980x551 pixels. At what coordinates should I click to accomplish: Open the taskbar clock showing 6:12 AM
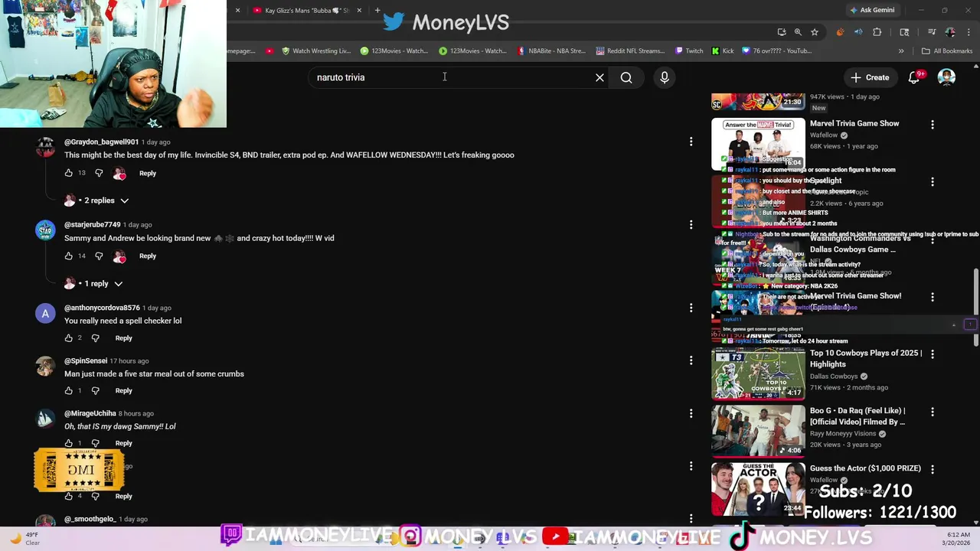[x=958, y=539]
